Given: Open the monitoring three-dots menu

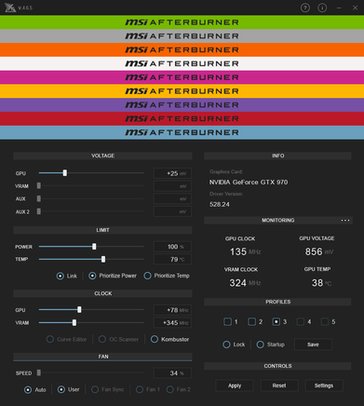Looking at the screenshot, I should pyautogui.click(x=345, y=220).
